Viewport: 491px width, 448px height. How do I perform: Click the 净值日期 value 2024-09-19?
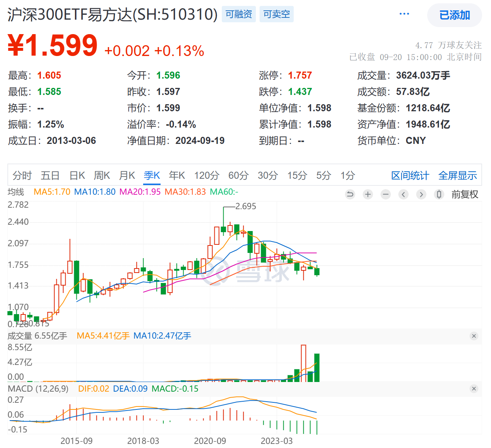[200, 141]
